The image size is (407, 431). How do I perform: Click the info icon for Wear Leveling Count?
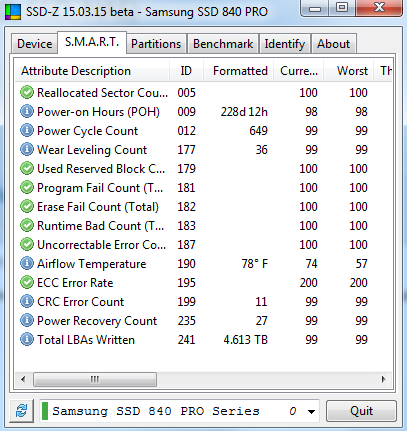tap(27, 149)
